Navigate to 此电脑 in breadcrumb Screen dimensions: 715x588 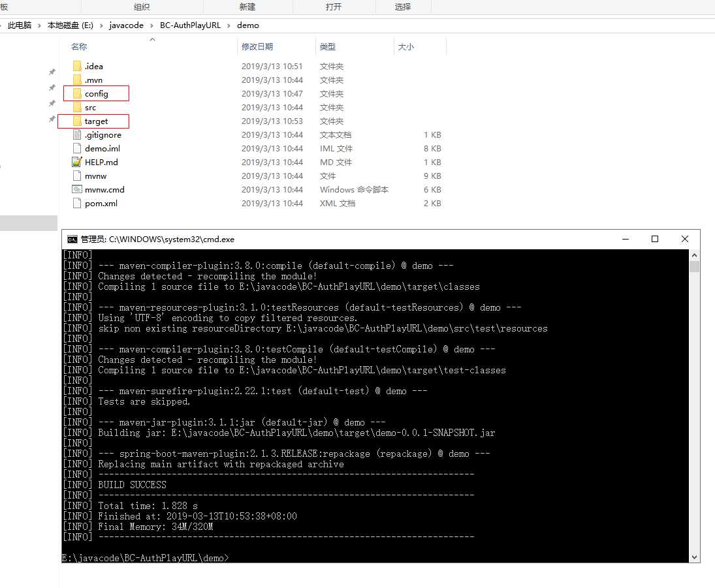(x=20, y=25)
